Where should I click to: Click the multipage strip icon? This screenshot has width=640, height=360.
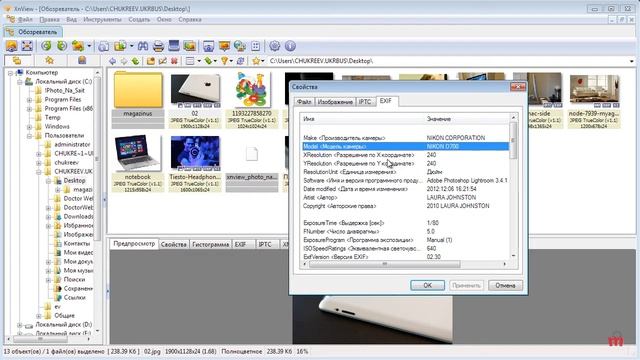(256, 46)
